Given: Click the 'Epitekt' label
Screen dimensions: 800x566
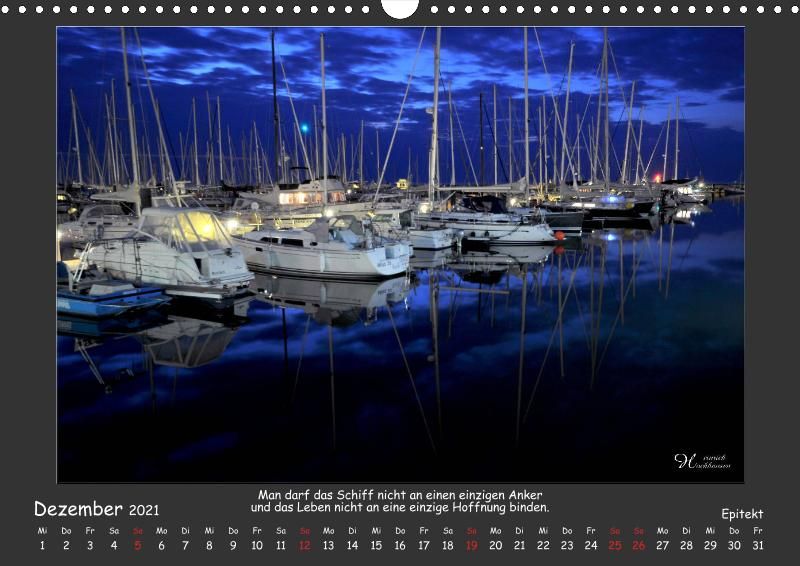Looking at the screenshot, I should coord(742,514).
